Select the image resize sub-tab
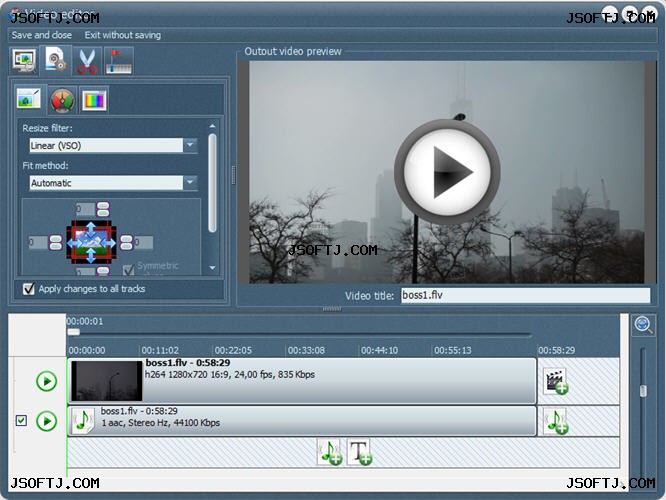 pyautogui.click(x=28, y=98)
